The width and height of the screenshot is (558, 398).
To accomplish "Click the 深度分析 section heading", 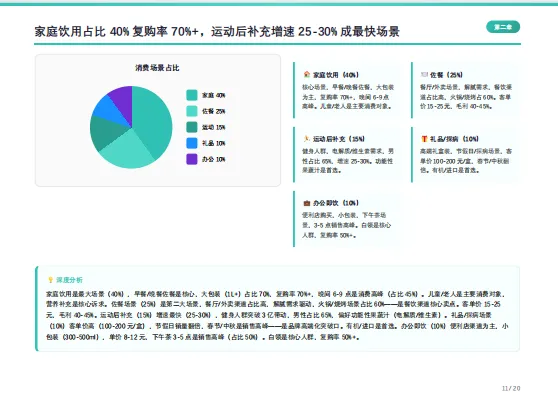I will tap(69, 280).
